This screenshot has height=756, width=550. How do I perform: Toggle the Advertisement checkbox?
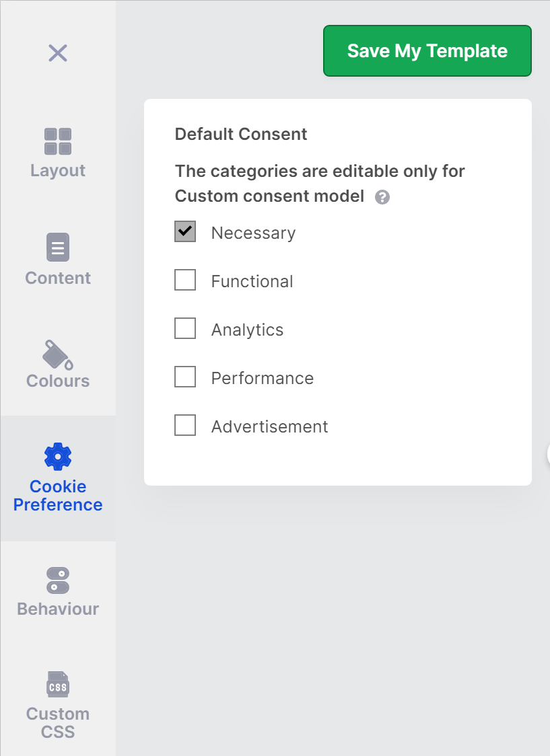pyautogui.click(x=185, y=425)
